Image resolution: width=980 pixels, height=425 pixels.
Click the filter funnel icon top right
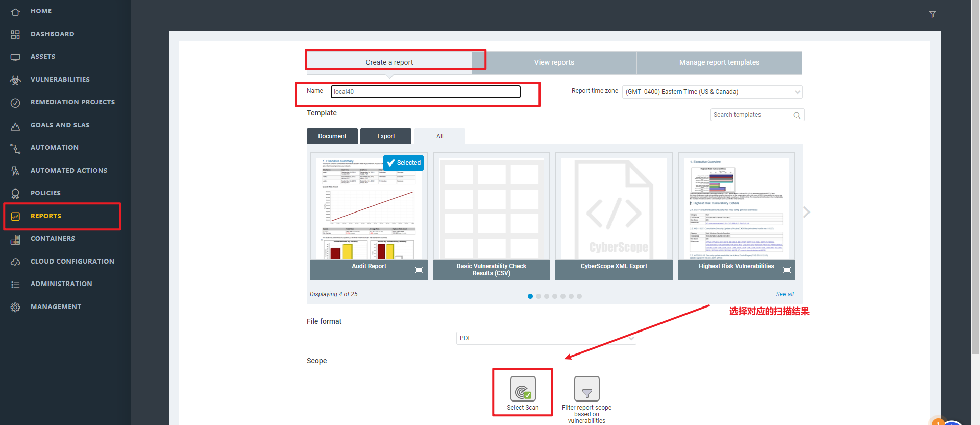(x=933, y=14)
